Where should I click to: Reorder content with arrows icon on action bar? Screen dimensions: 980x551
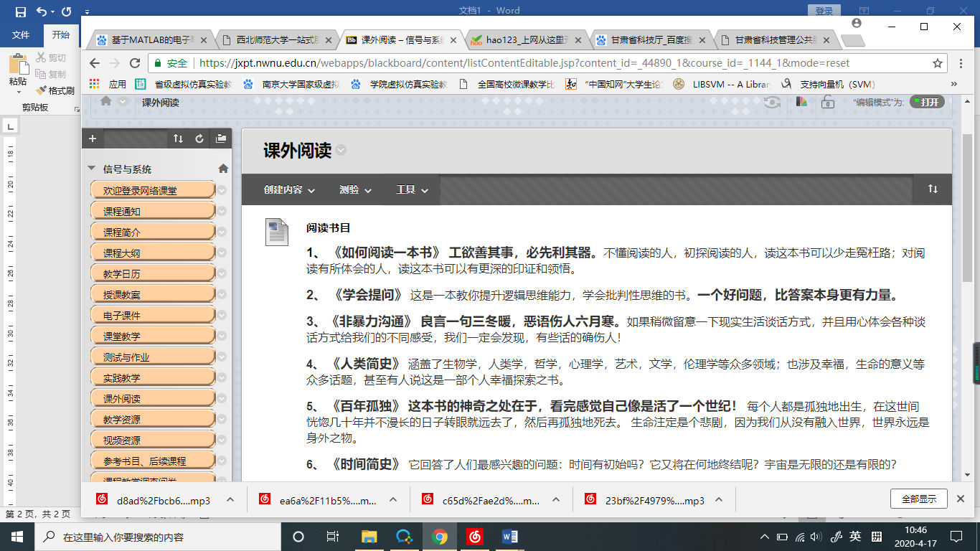[933, 189]
